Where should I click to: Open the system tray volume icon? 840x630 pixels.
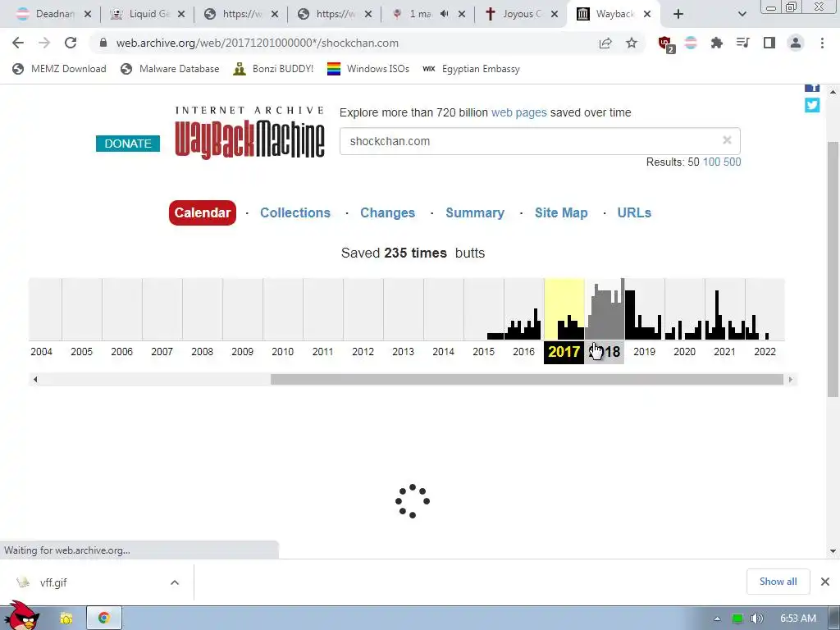click(756, 619)
